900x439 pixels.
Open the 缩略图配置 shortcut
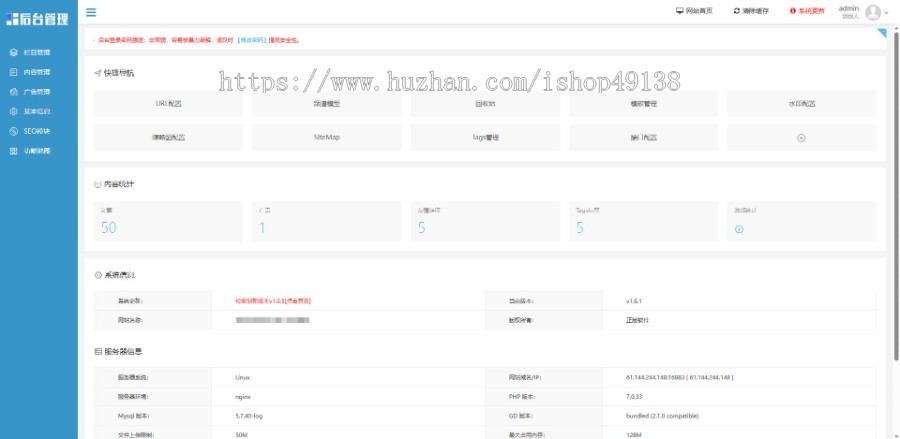[x=168, y=138]
